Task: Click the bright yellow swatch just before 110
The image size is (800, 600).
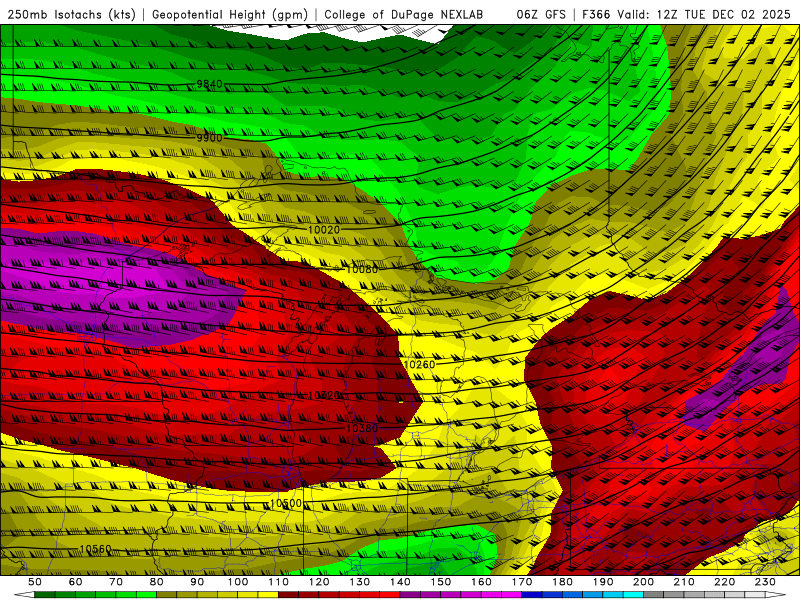Action: click(x=268, y=595)
